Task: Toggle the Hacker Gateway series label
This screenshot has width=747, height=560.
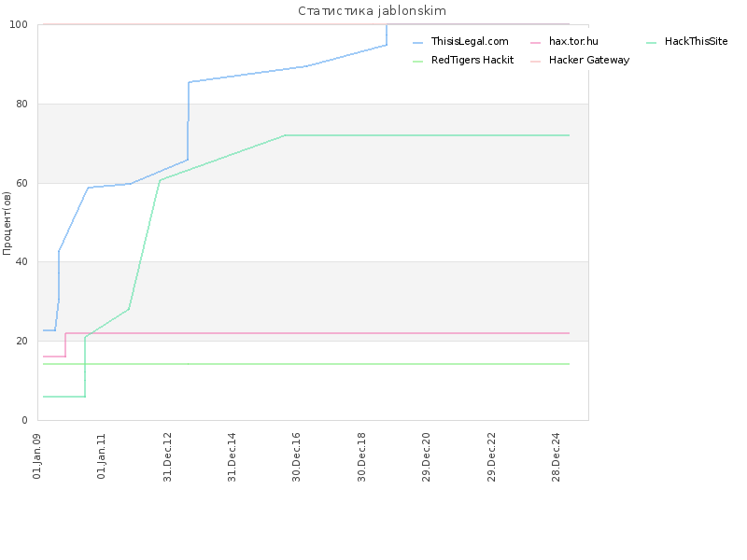Action: click(x=589, y=60)
